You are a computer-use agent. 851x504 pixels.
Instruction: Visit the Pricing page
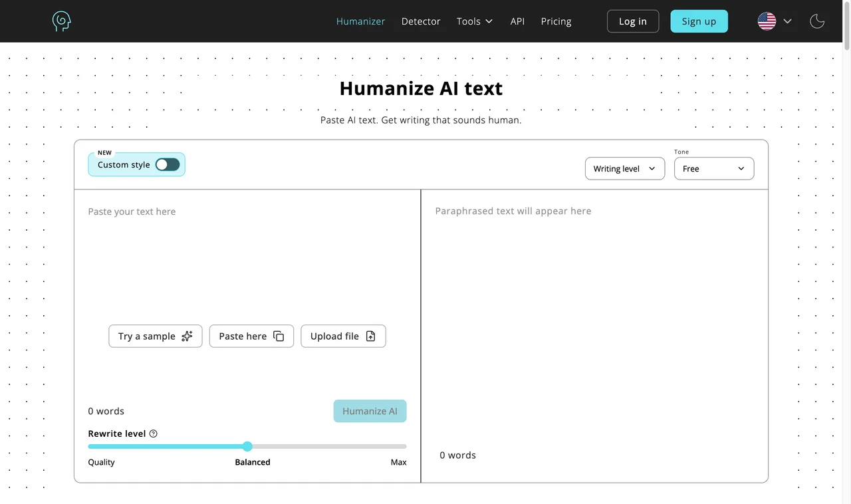pyautogui.click(x=556, y=21)
